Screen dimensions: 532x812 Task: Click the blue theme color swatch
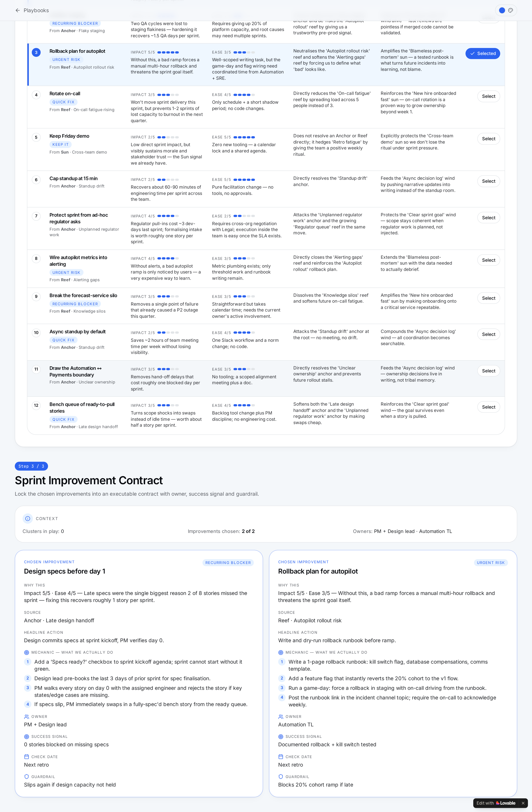point(502,10)
